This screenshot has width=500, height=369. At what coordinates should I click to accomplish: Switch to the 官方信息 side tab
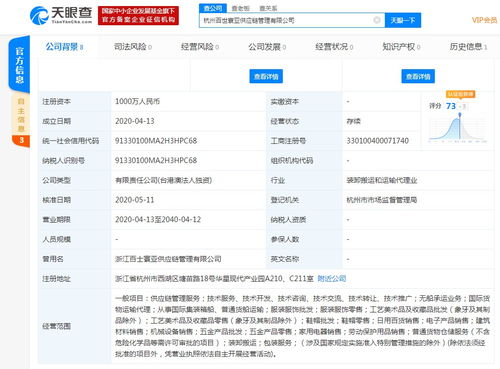pyautogui.click(x=20, y=65)
